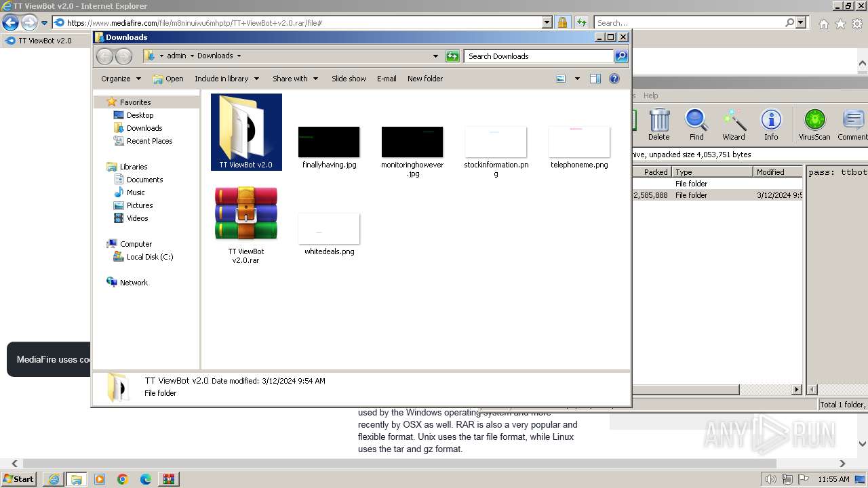Sort WinRAR list by Modified column

click(x=778, y=172)
